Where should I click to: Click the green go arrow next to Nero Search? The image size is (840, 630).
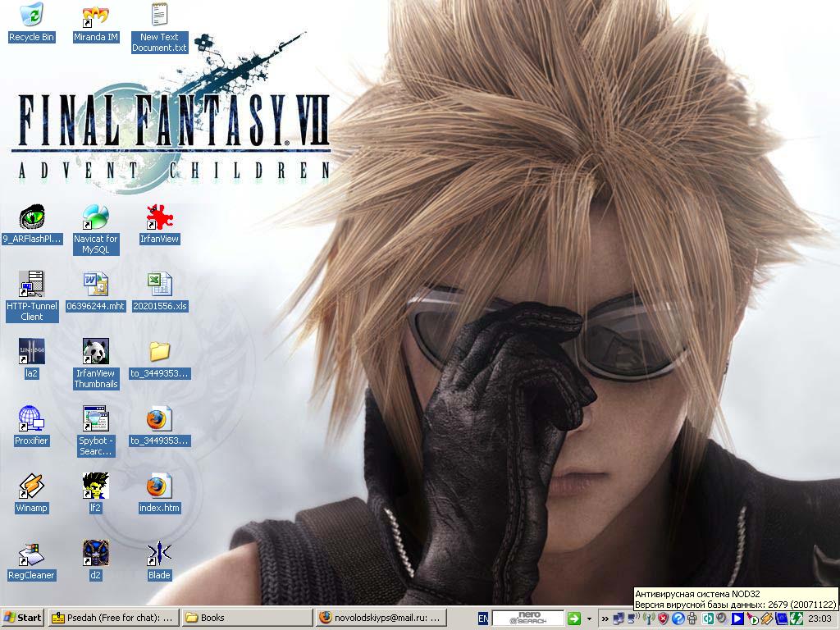click(x=573, y=619)
